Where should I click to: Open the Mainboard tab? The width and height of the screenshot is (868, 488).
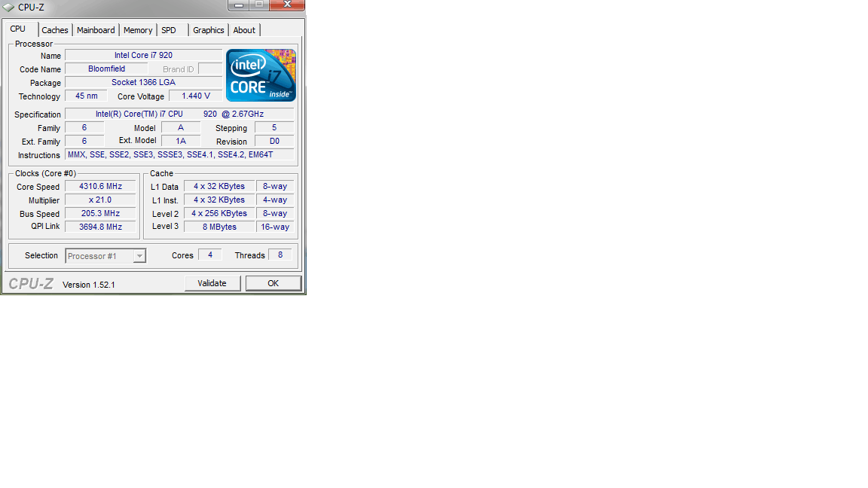96,30
